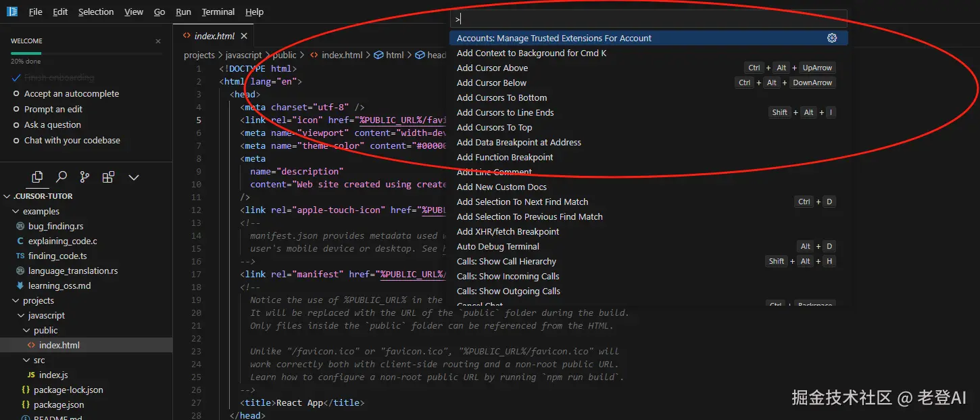This screenshot has width=980, height=420.
Task: Open the View menu
Action: point(134,11)
